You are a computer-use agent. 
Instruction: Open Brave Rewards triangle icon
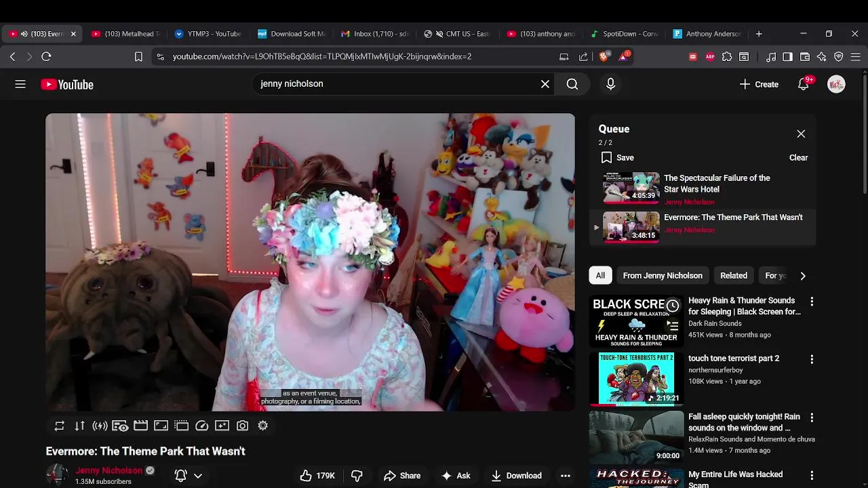pos(623,57)
